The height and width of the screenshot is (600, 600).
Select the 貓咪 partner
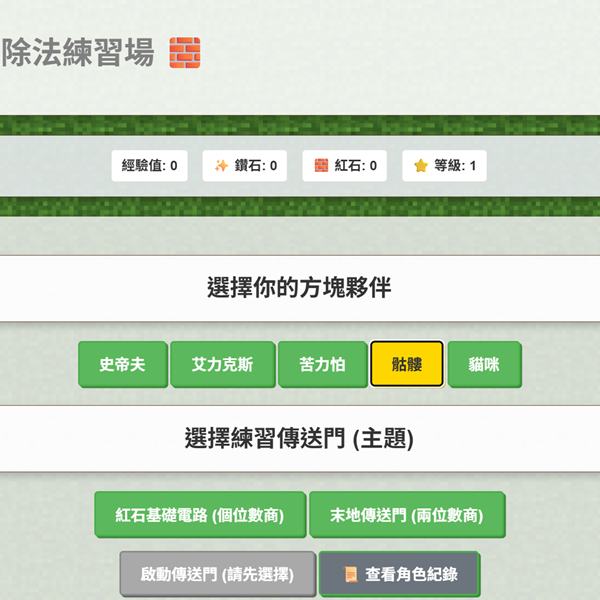pyautogui.click(x=484, y=364)
